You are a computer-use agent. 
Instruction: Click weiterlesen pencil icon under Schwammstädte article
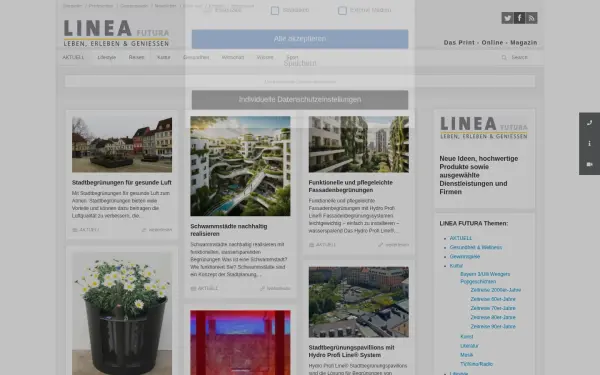pyautogui.click(x=262, y=289)
